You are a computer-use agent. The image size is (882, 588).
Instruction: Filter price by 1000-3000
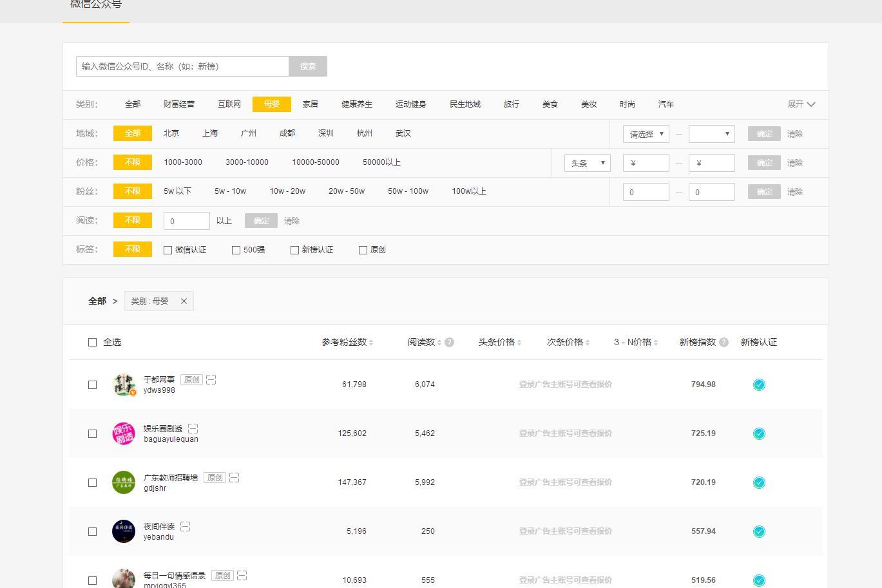coord(183,162)
